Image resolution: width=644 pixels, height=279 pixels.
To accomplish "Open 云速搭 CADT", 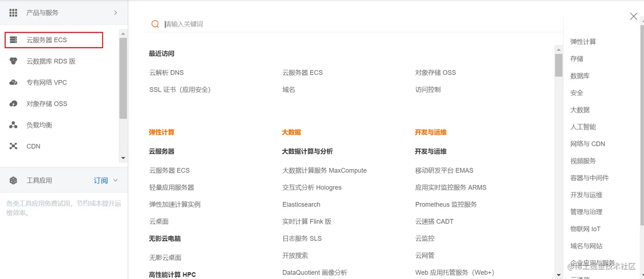I will (434, 222).
